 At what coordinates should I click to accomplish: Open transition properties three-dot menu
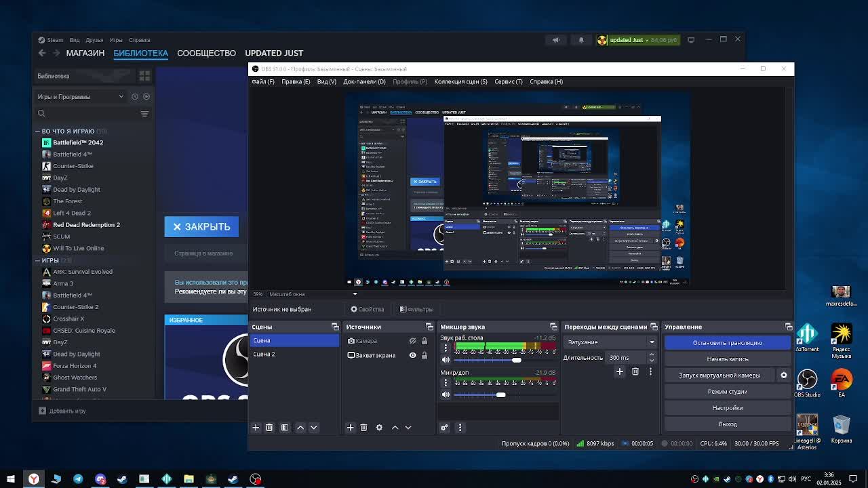(x=650, y=371)
